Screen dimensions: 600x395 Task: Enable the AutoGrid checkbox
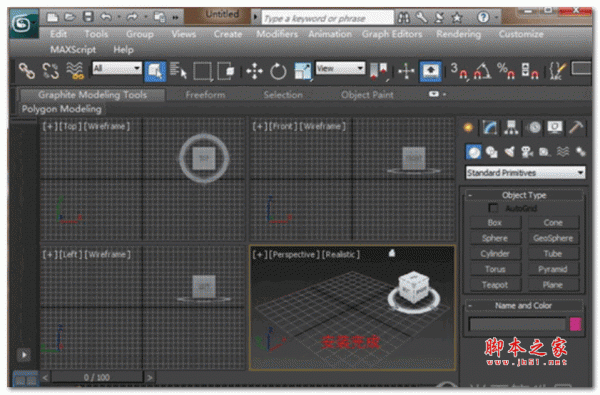tap(493, 208)
